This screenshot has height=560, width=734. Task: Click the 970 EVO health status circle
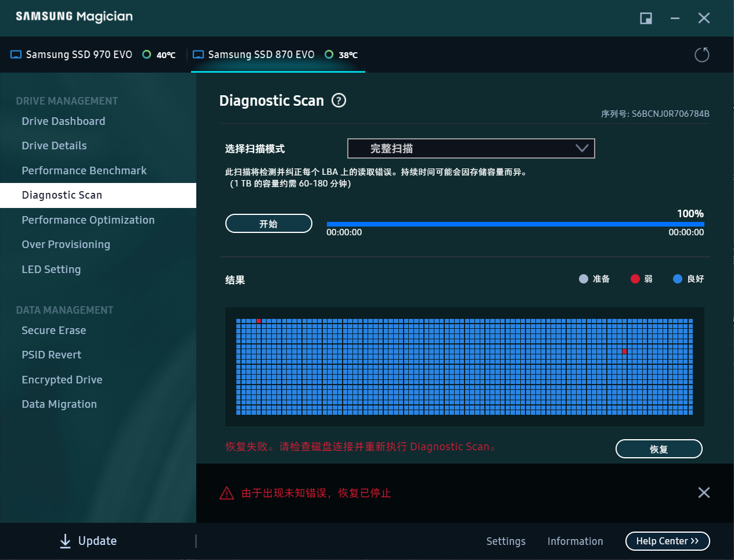147,55
